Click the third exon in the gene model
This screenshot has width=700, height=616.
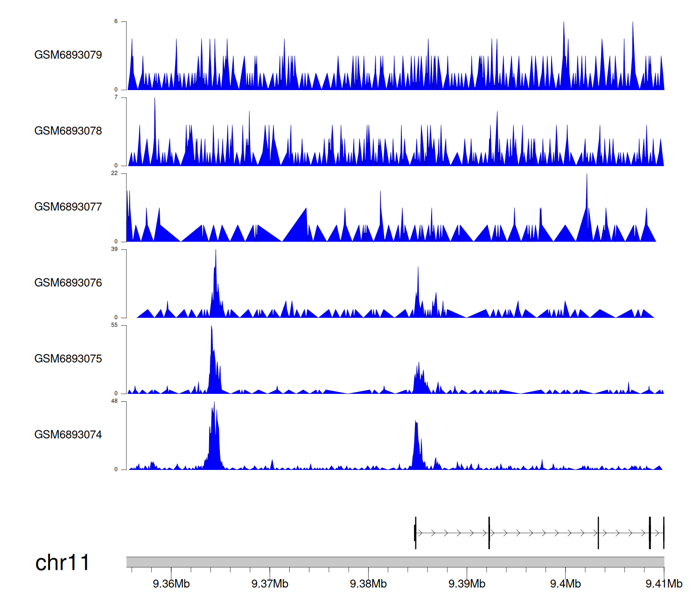click(598, 533)
